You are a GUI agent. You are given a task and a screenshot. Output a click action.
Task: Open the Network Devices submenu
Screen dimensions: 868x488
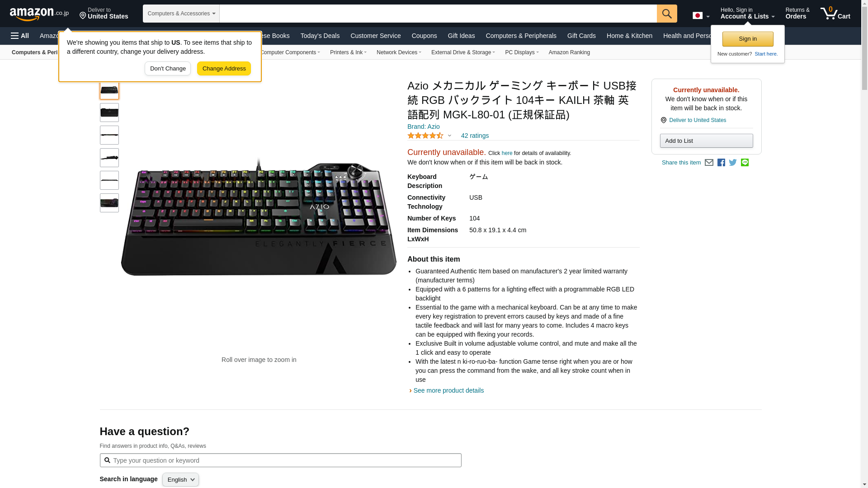(x=399, y=52)
